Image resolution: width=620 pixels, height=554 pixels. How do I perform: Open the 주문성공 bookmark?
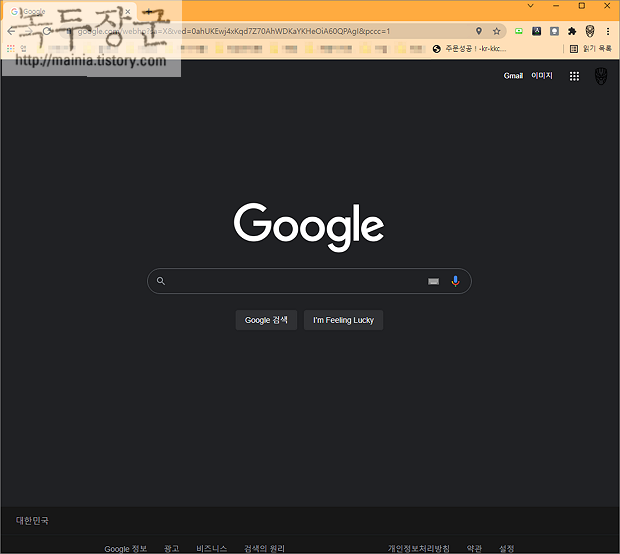tap(469, 49)
